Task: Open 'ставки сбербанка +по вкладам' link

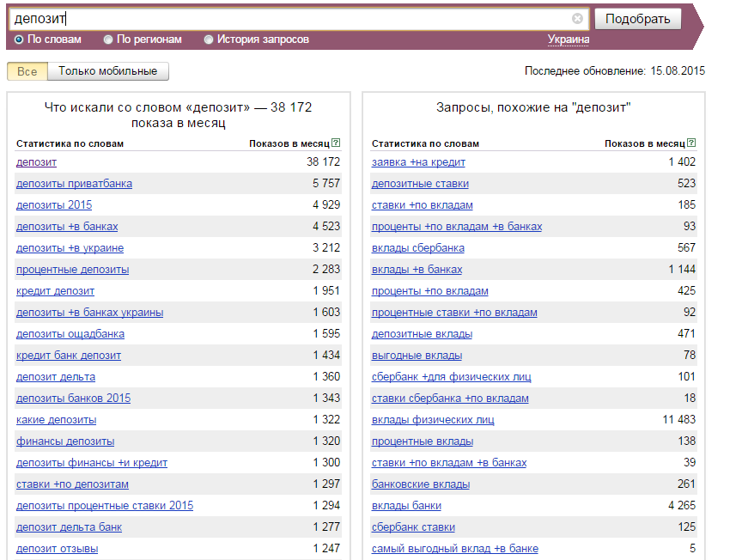Action: 450,399
